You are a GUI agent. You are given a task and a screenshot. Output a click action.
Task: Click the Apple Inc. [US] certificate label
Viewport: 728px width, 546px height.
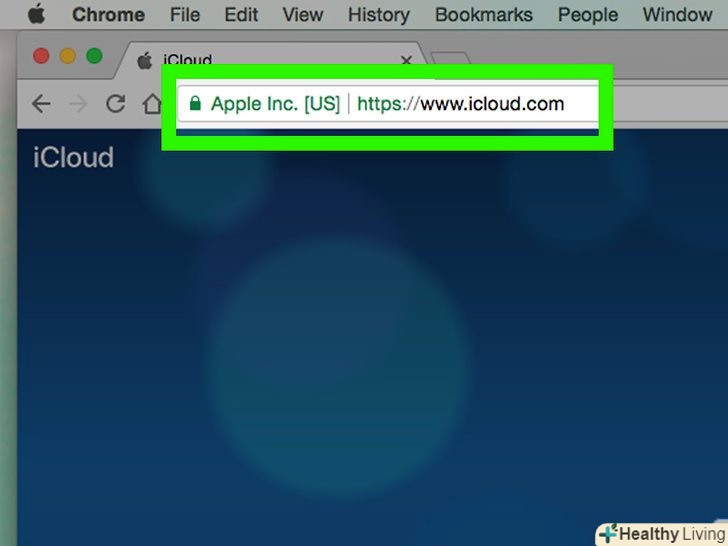coord(275,104)
